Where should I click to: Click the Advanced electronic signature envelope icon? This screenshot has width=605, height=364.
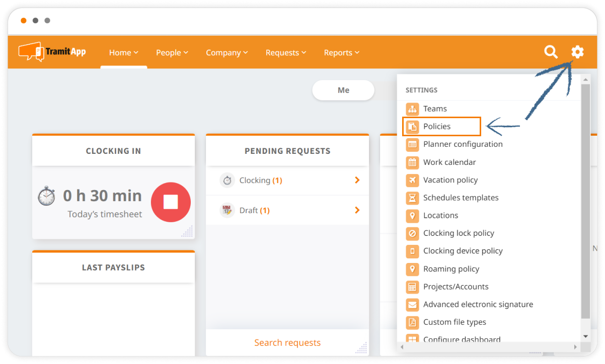412,305
